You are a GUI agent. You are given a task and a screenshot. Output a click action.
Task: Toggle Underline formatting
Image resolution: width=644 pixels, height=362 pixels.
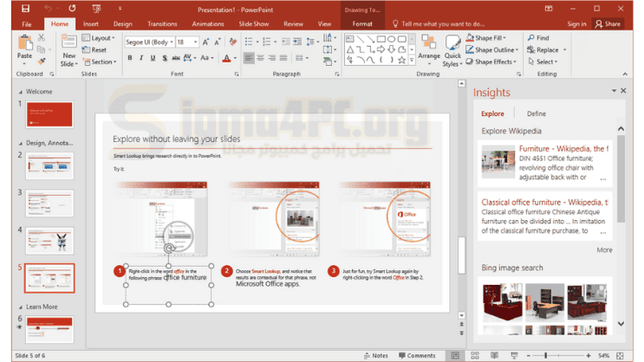(x=153, y=58)
